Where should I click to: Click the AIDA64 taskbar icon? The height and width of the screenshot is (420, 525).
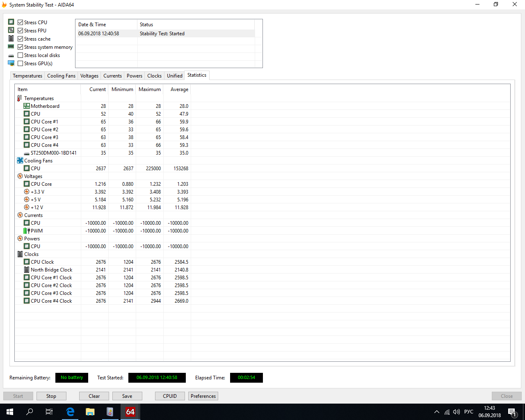coord(130,412)
